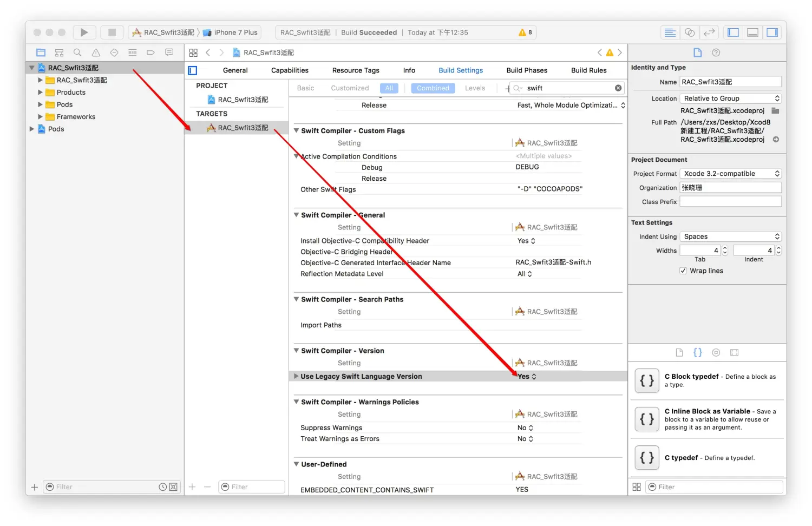
Task: Expand the Products folder
Action: click(40, 92)
